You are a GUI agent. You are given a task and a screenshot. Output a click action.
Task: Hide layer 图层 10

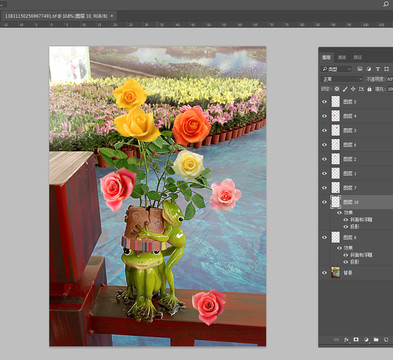[x=324, y=202]
